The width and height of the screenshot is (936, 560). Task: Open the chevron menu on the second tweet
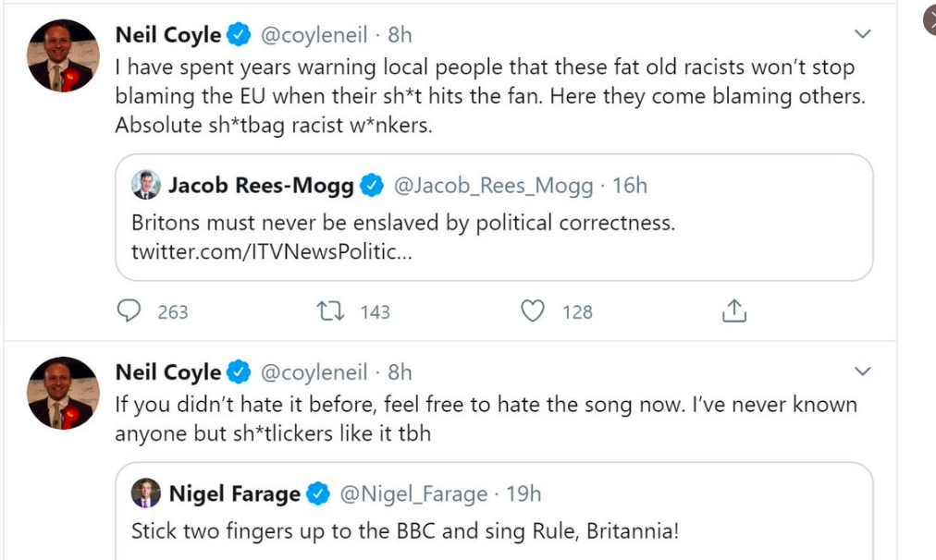[862, 371]
